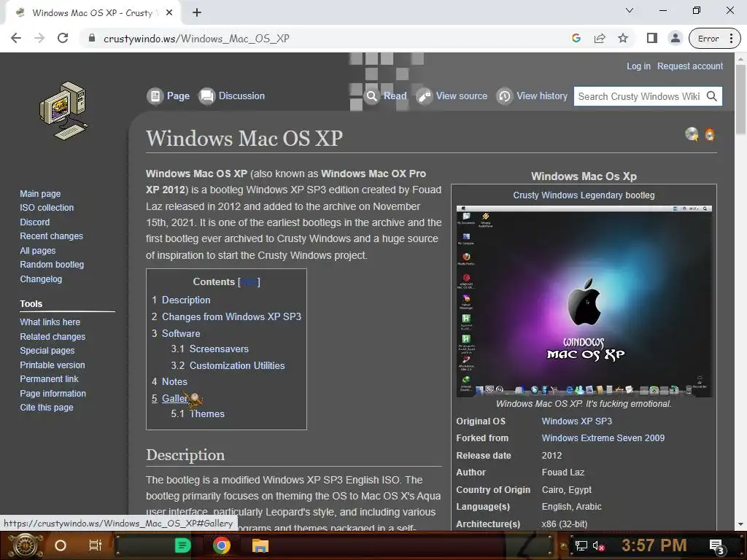Screen dimensions: 747x560
Task: Open the Discussion tab
Action: click(232, 96)
